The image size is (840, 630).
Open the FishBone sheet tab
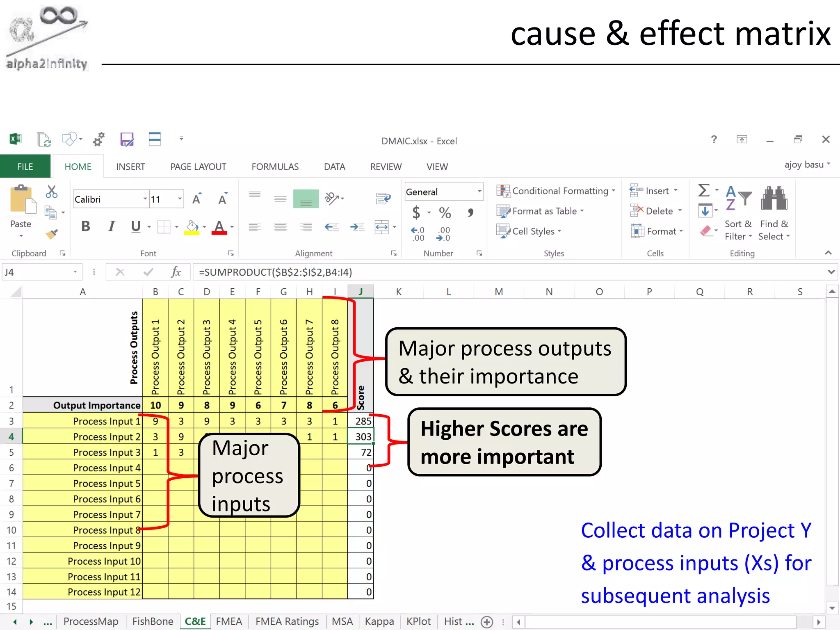tap(153, 621)
